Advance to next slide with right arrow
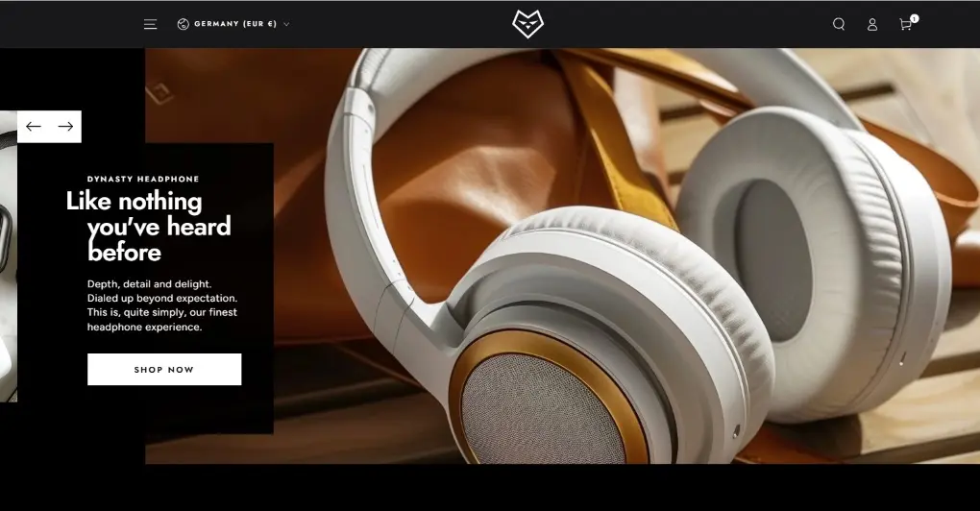Image resolution: width=980 pixels, height=511 pixels. click(x=65, y=127)
